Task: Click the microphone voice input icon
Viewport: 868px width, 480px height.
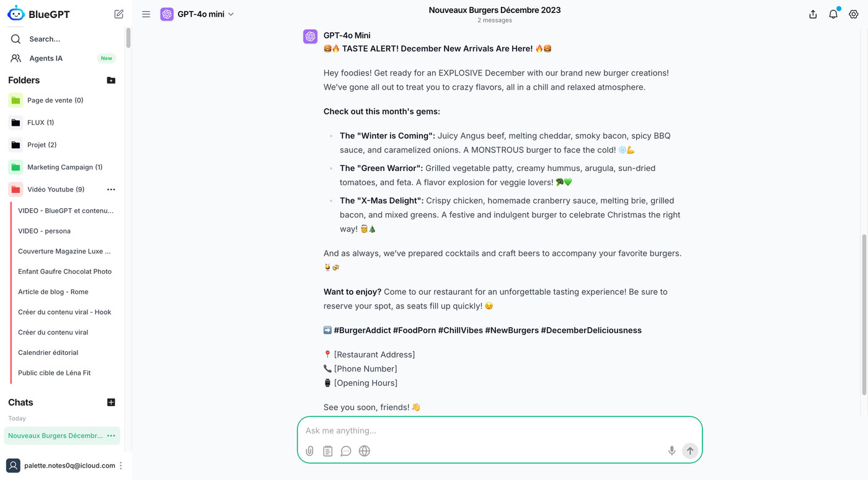Action: (x=671, y=451)
